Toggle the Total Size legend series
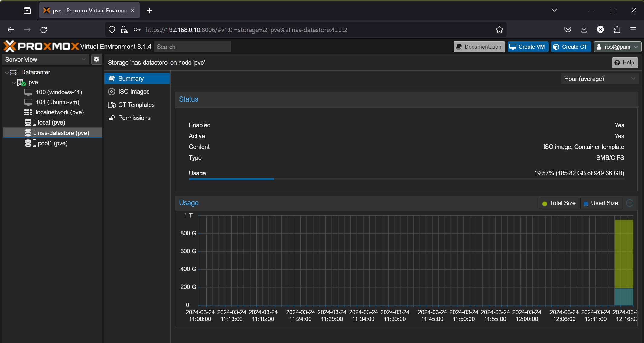This screenshot has width=644, height=343. [x=559, y=203]
